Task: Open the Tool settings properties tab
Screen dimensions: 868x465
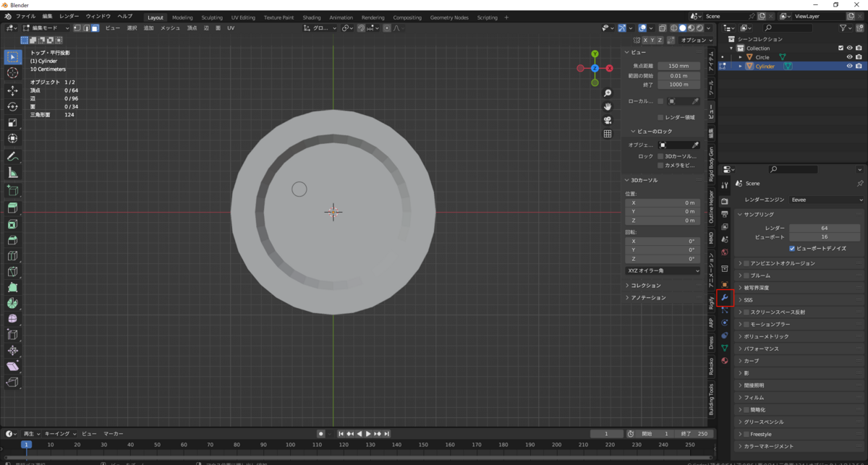Action: pyautogui.click(x=725, y=185)
